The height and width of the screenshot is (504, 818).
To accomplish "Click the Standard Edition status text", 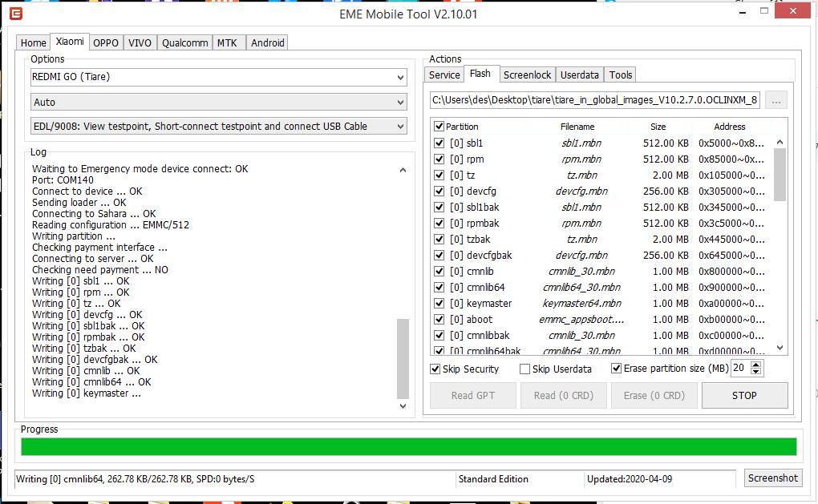I will point(493,479).
